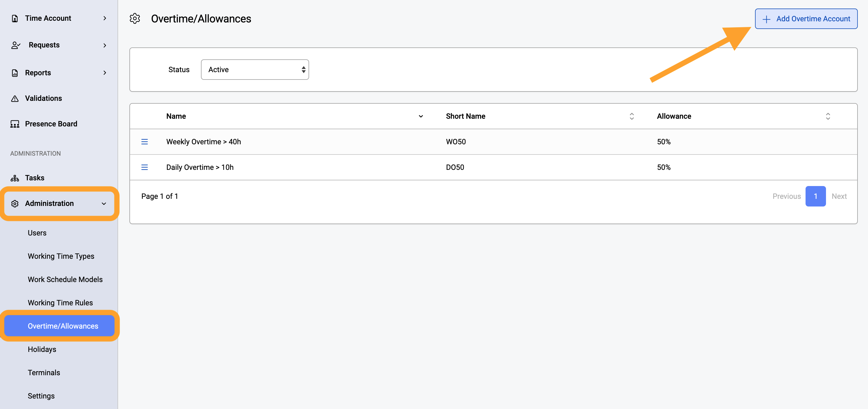868x409 pixels.
Task: Open row menu for Daily Overtime > 10h
Action: coord(144,168)
